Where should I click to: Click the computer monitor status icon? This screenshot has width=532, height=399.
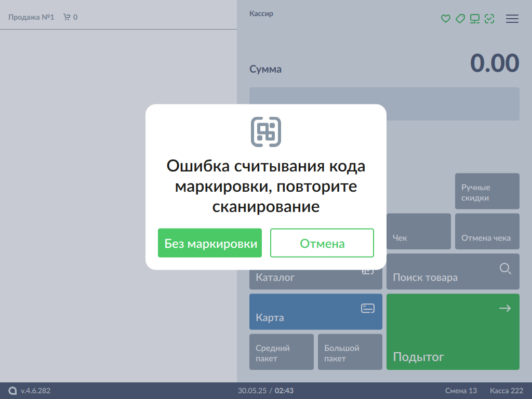pos(474,19)
